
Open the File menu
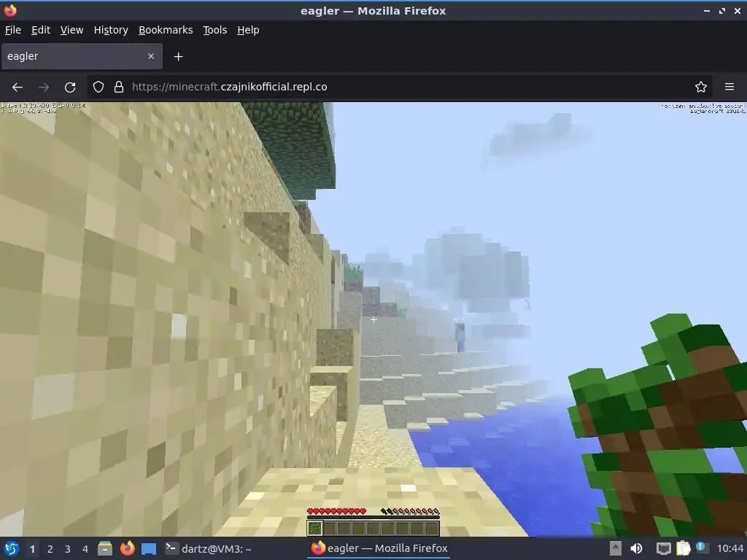13,30
